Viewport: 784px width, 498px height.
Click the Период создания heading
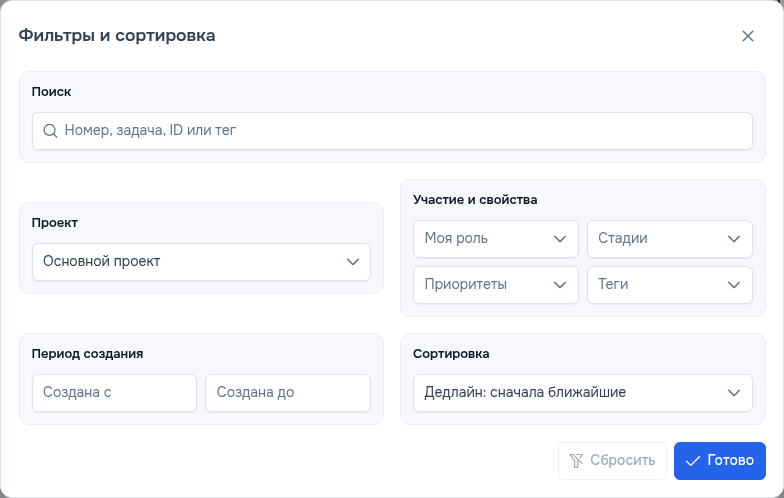(x=88, y=354)
